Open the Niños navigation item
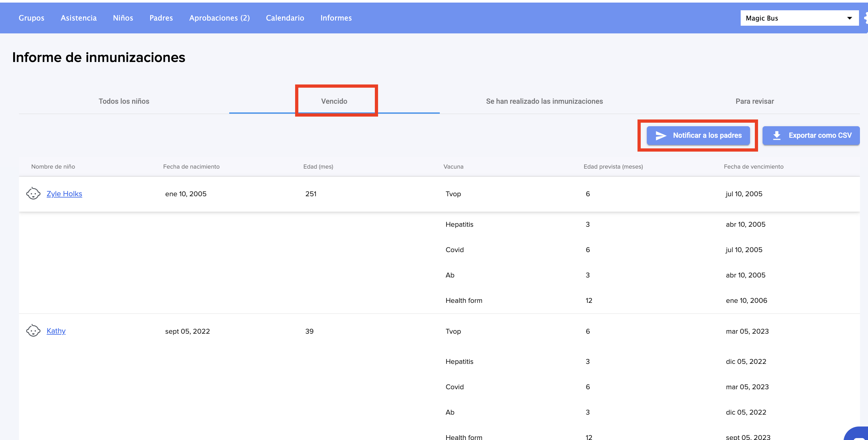This screenshot has height=440, width=868. 123,18
